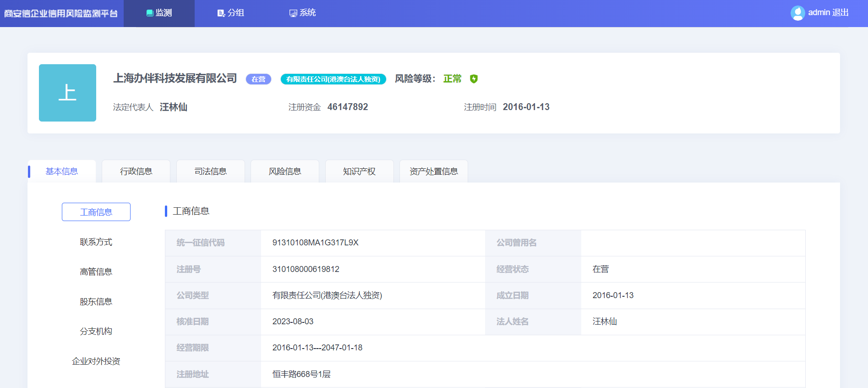This screenshot has height=388, width=868.
Task: Click the 统一征信代码 label cell
Action: [213, 243]
